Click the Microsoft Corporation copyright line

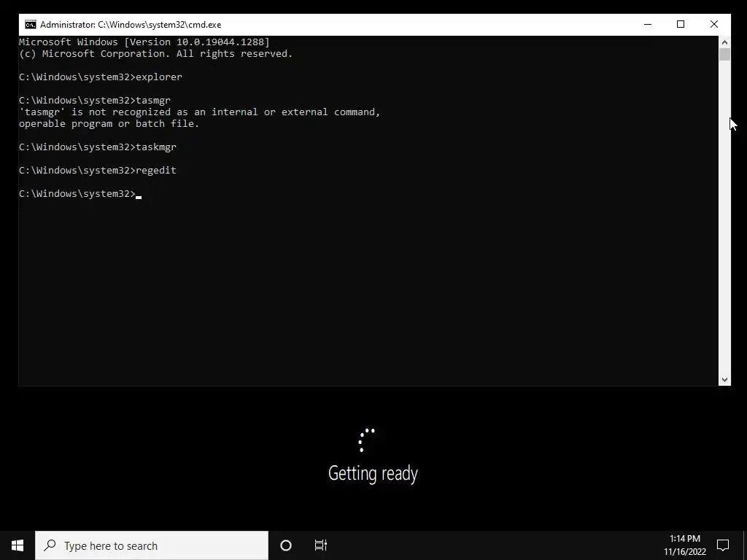156,54
